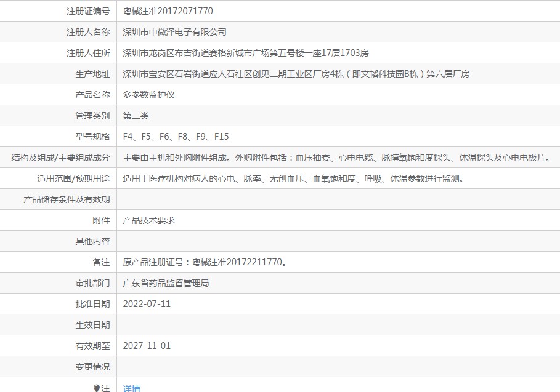Select approval date 2022-07-11

point(147,304)
